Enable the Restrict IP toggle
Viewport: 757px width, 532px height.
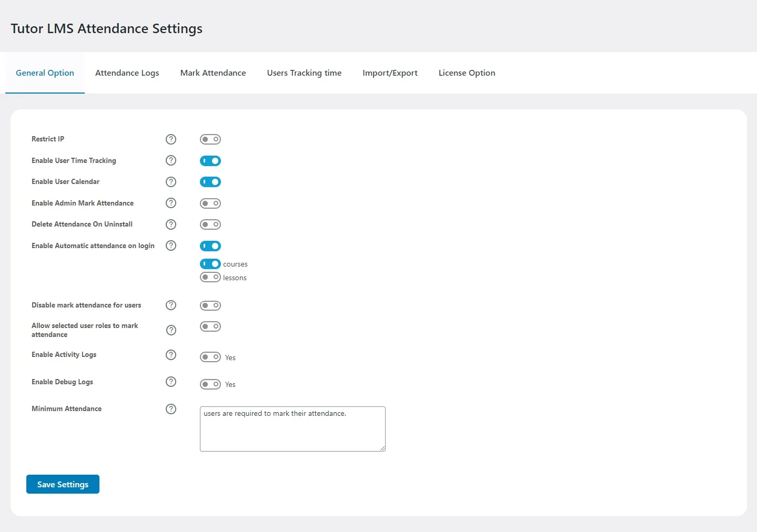click(x=210, y=139)
